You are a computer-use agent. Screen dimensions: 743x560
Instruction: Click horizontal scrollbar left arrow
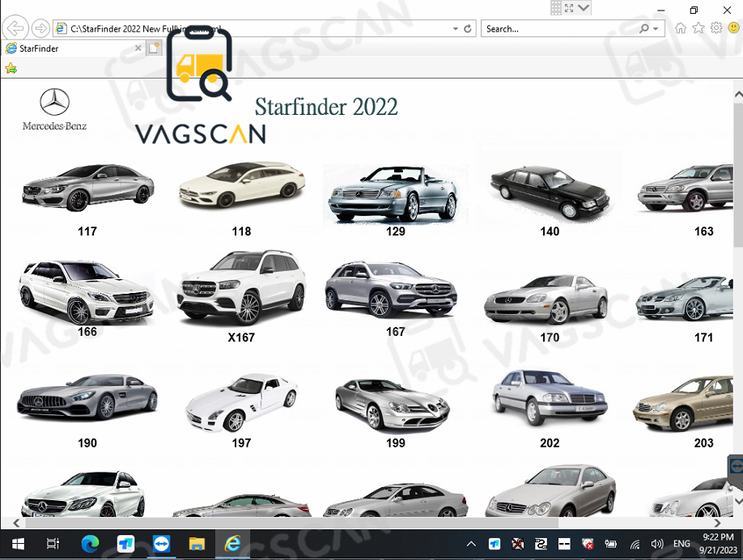(x=16, y=523)
